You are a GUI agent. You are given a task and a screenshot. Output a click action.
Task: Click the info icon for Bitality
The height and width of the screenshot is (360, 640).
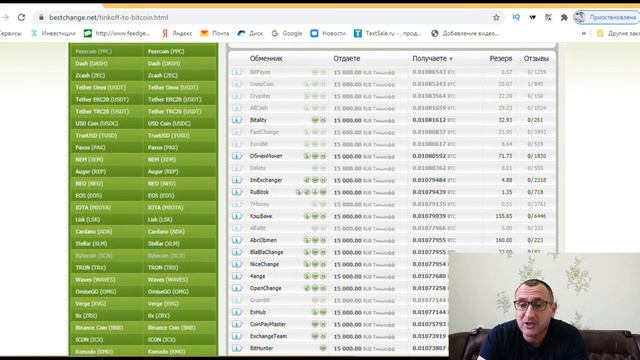237,120
